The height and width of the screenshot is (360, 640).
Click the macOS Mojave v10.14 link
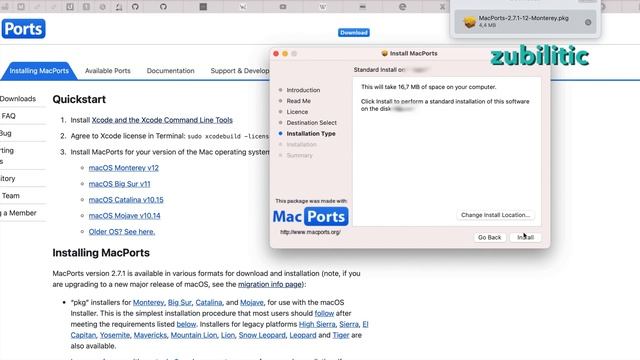tap(124, 216)
